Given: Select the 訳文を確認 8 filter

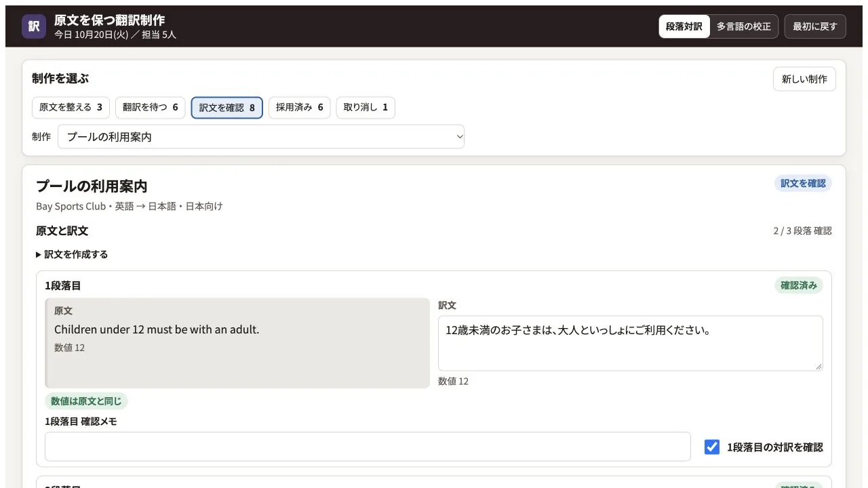Looking at the screenshot, I should [x=227, y=108].
